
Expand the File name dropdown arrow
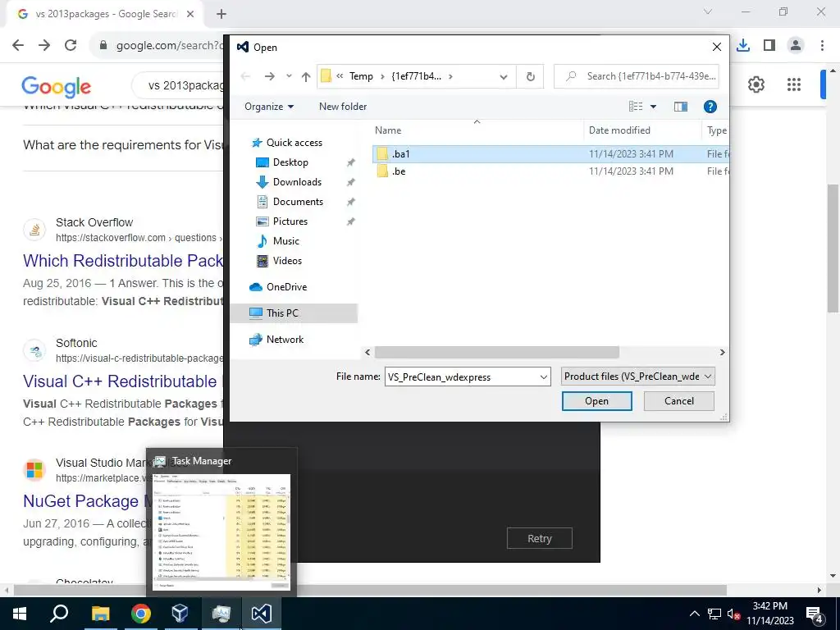tap(544, 377)
